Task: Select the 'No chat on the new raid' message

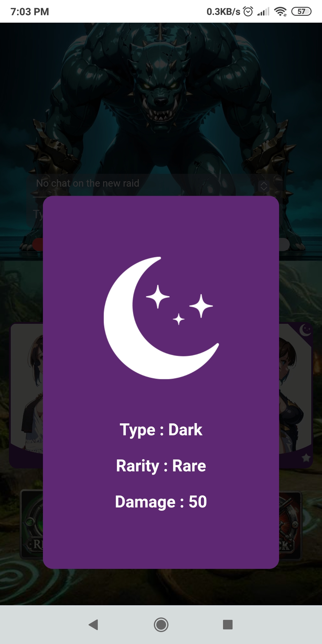Action: point(88,183)
